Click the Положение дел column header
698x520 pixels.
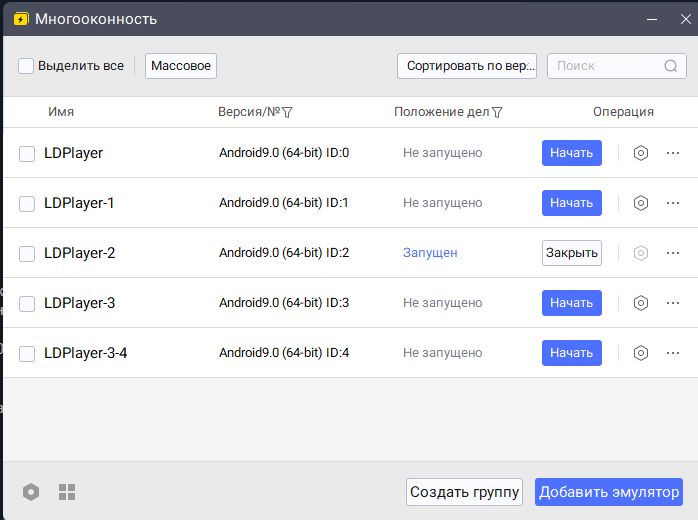(441, 112)
